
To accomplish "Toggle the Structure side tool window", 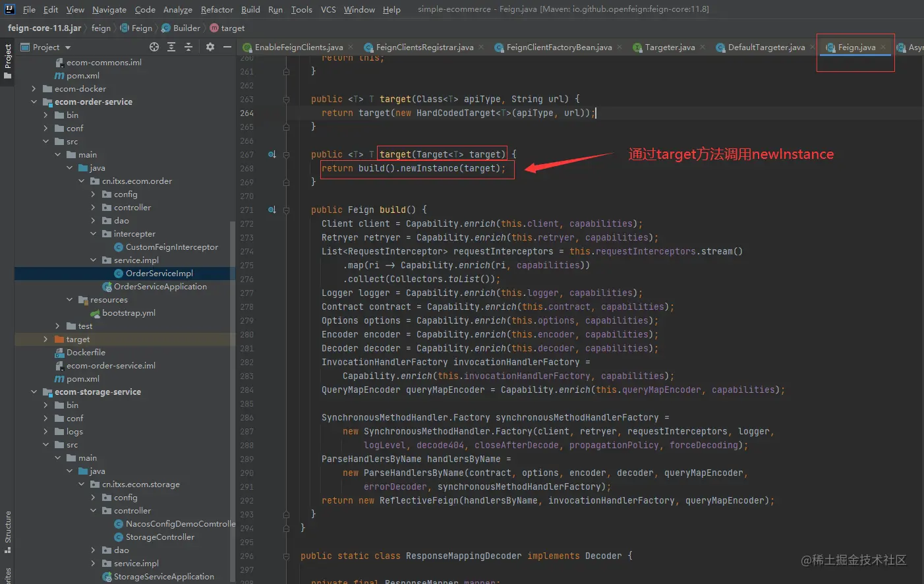I will (x=7, y=532).
